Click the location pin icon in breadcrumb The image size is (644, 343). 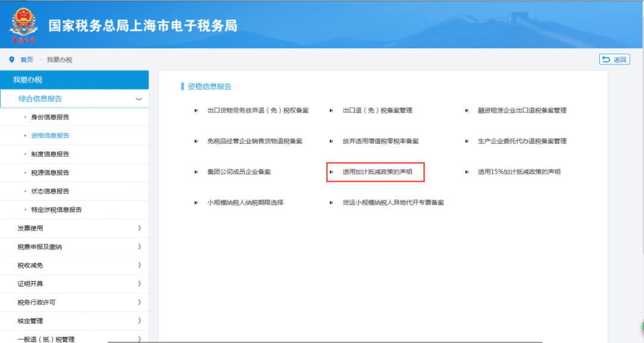pyautogui.click(x=11, y=60)
